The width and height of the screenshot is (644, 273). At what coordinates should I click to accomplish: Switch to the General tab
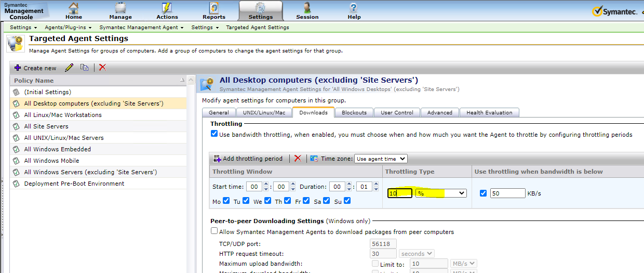[x=219, y=112]
